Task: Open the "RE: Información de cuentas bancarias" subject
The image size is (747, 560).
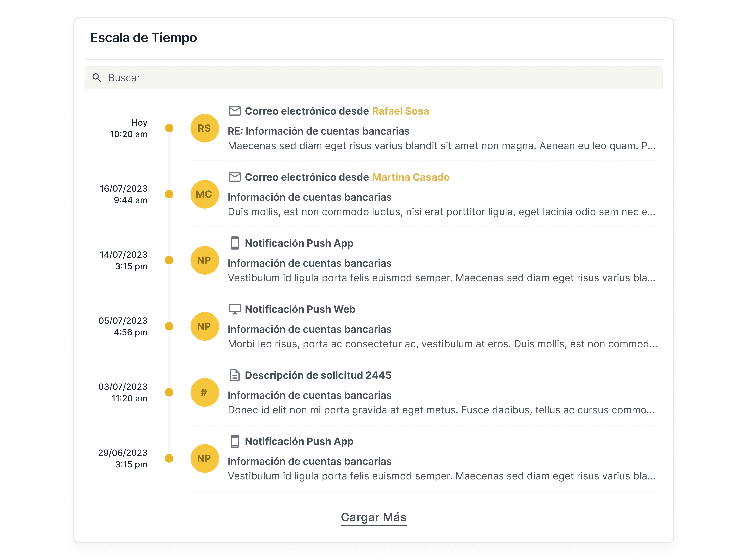Action: coord(318,131)
